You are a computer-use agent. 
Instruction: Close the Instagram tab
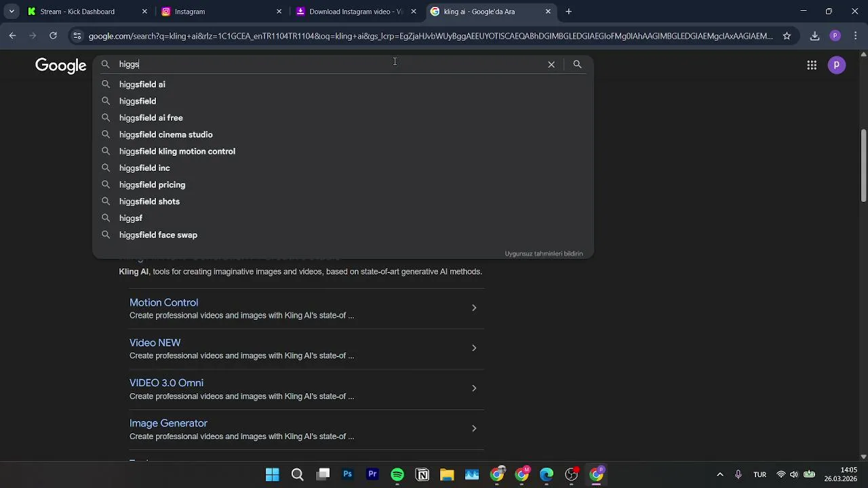[x=279, y=12]
